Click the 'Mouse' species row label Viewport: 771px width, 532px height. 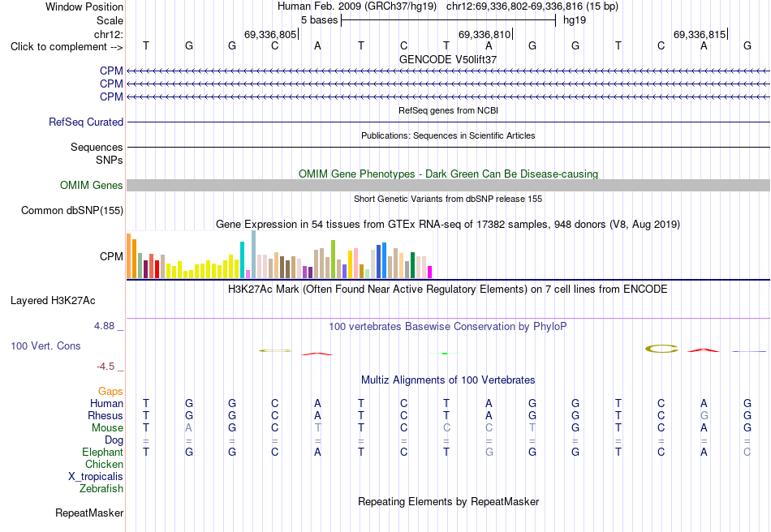pyautogui.click(x=107, y=428)
